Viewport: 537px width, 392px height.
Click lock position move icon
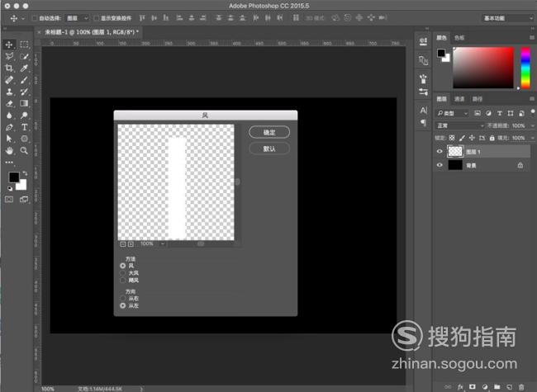tap(472, 138)
